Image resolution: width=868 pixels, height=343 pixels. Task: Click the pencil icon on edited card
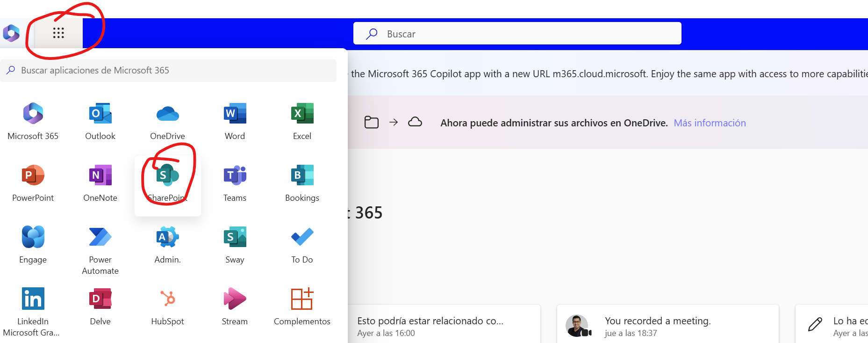click(815, 324)
